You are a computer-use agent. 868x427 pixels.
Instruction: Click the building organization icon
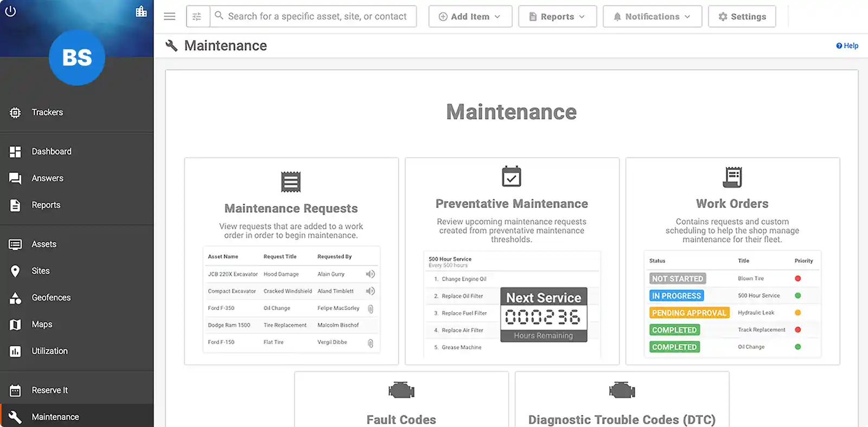coord(141,11)
